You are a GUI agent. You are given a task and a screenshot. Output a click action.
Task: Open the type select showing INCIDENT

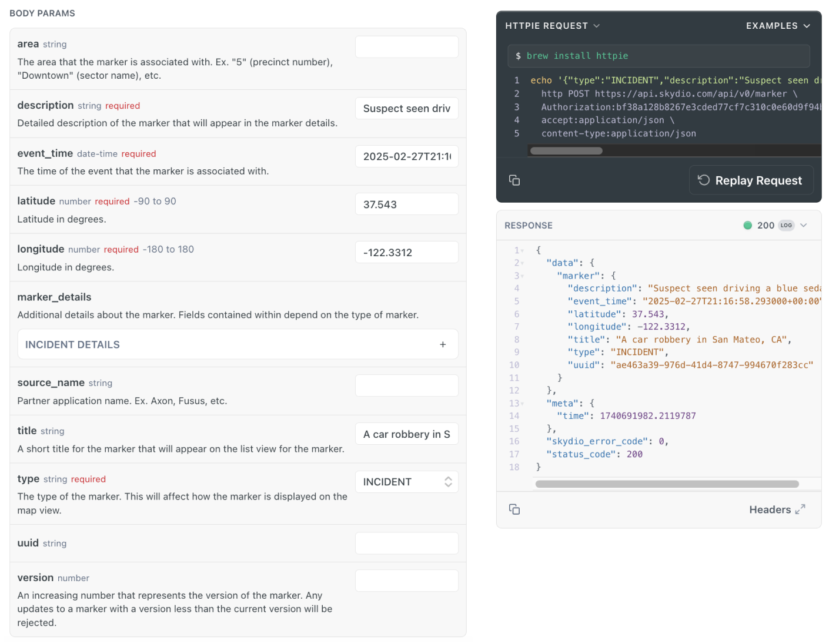pyautogui.click(x=406, y=482)
